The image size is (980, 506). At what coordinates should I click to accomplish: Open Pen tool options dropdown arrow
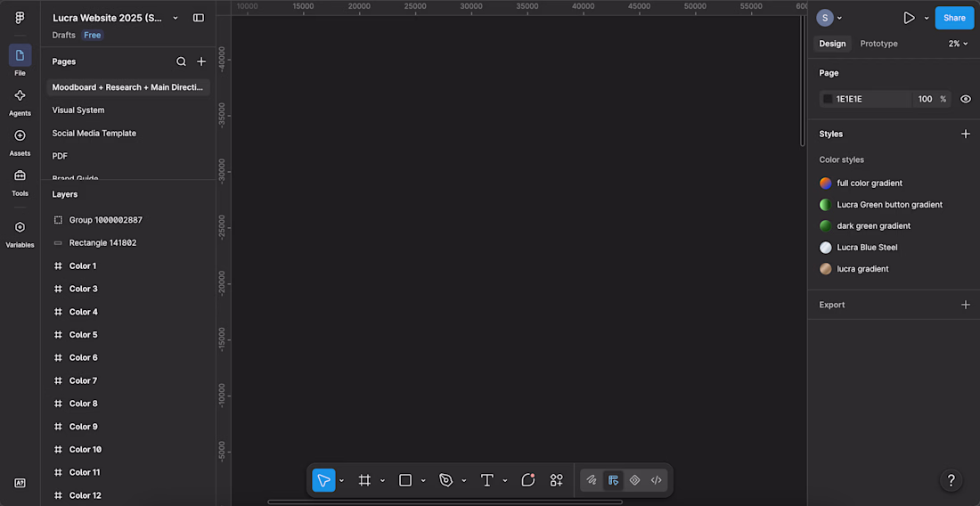coord(464,480)
